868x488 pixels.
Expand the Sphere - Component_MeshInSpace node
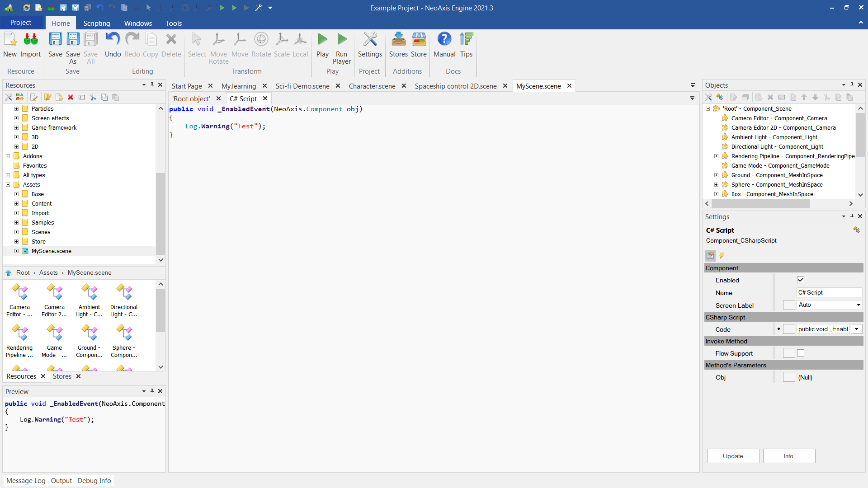pyautogui.click(x=717, y=184)
